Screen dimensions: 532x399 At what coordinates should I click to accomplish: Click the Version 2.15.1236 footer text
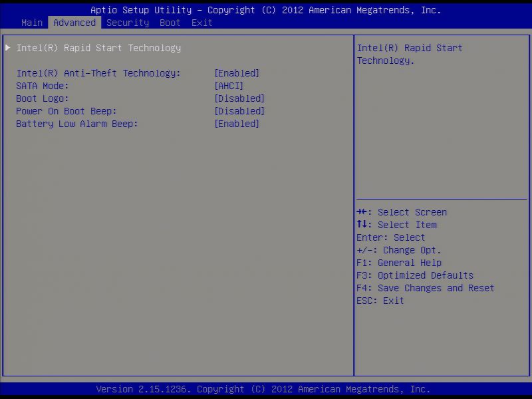click(263, 389)
